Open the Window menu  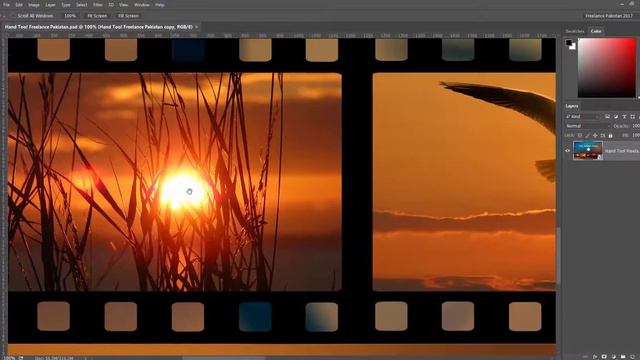pyautogui.click(x=142, y=5)
